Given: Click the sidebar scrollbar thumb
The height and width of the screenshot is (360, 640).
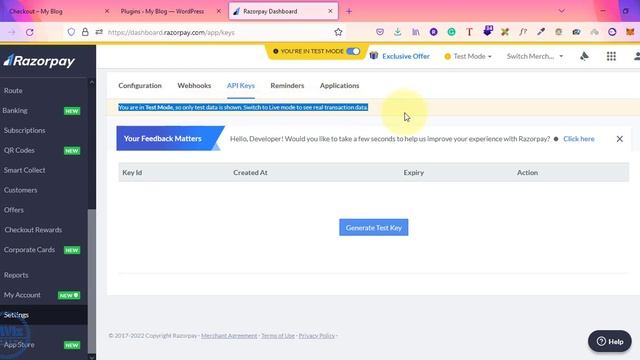Looking at the screenshot, I should point(92,282).
